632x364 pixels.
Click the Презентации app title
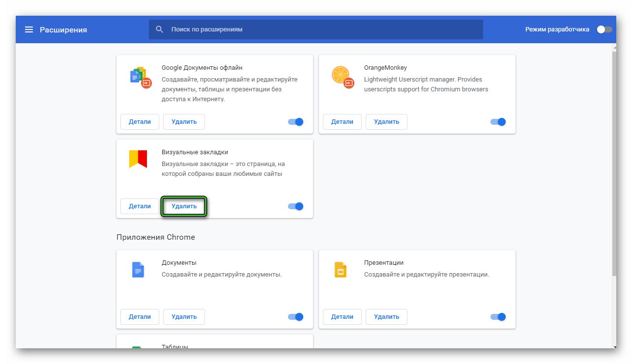[384, 263]
